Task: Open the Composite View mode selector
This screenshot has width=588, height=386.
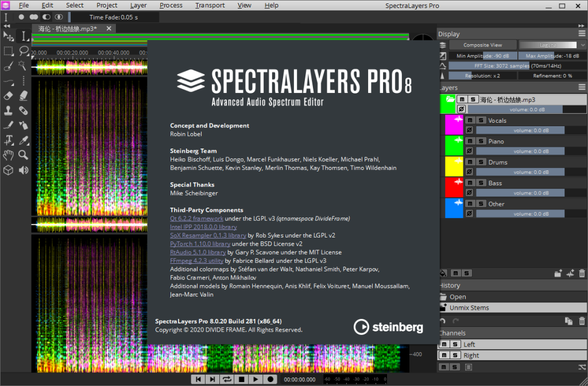Action: [x=482, y=45]
